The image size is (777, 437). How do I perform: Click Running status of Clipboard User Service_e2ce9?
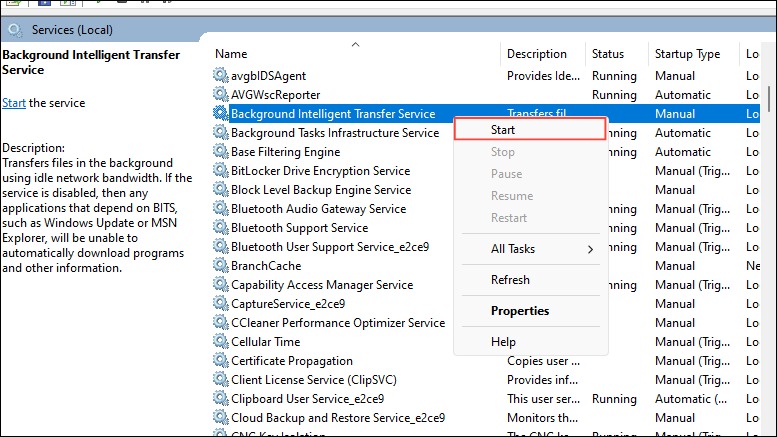[614, 399]
